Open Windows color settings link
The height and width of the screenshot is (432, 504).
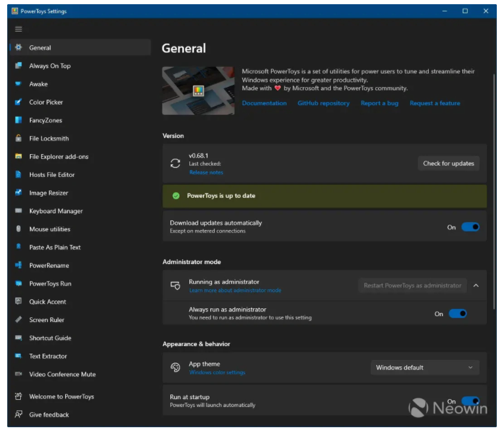pos(217,372)
